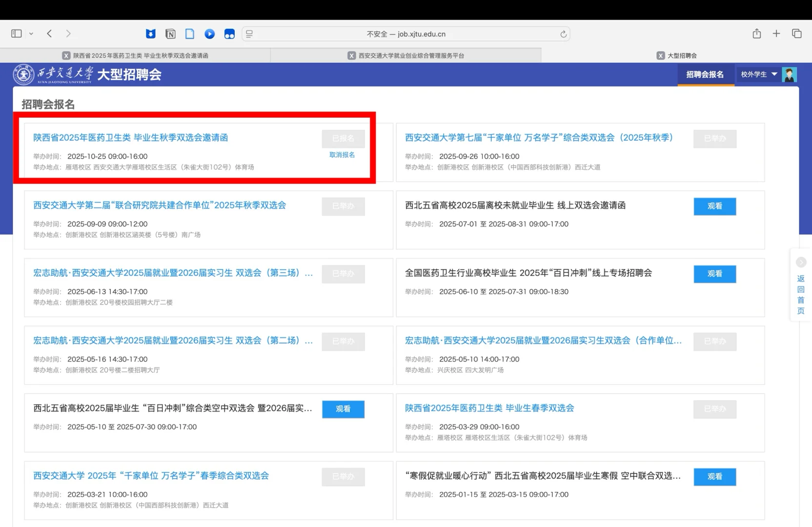Show the tab overview icon
Viewport: 812px width, 527px height.
pyautogui.click(x=797, y=33)
